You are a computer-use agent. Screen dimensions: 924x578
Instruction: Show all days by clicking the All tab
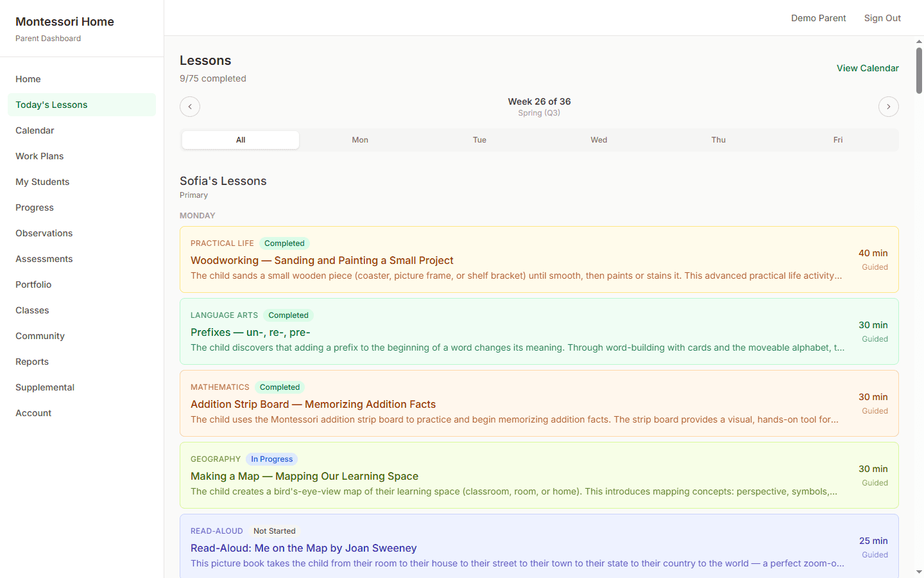point(240,139)
